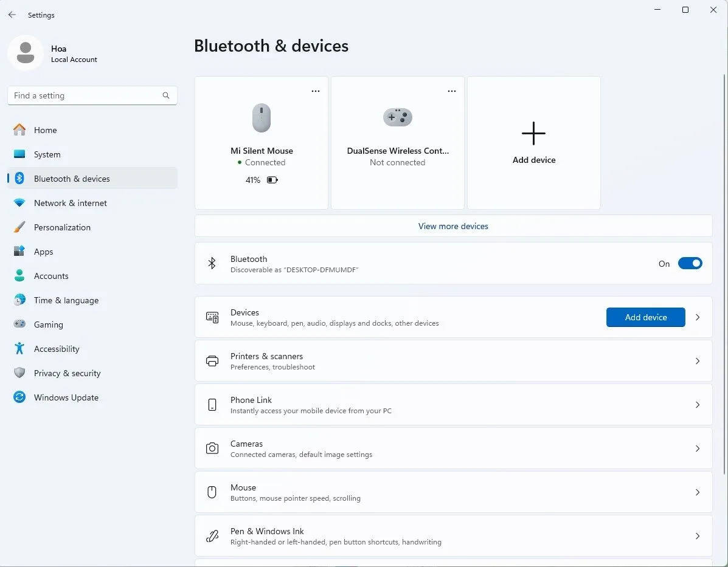
Task: Click the DualSense Wireless Cont... name
Action: pyautogui.click(x=398, y=151)
